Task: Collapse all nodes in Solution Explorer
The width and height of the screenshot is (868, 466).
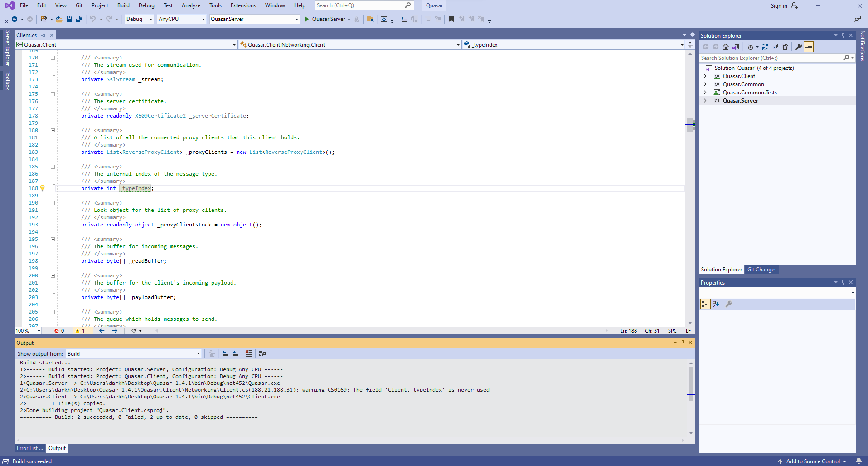Action: (776, 47)
